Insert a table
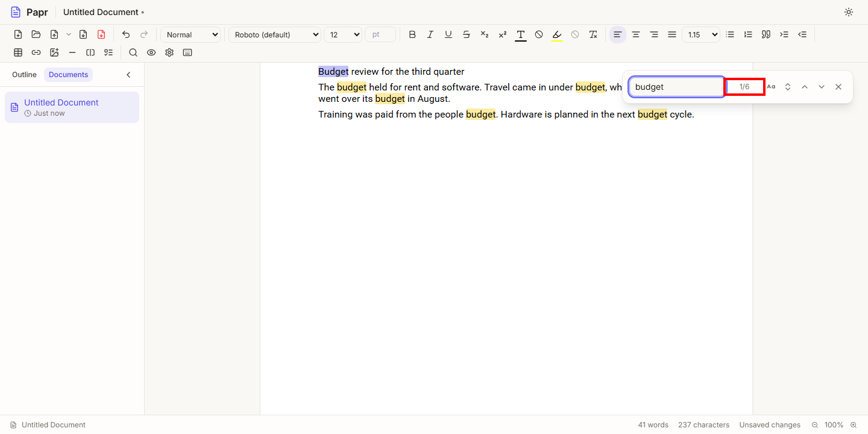Screen dimensions: 868x434 [x=18, y=52]
